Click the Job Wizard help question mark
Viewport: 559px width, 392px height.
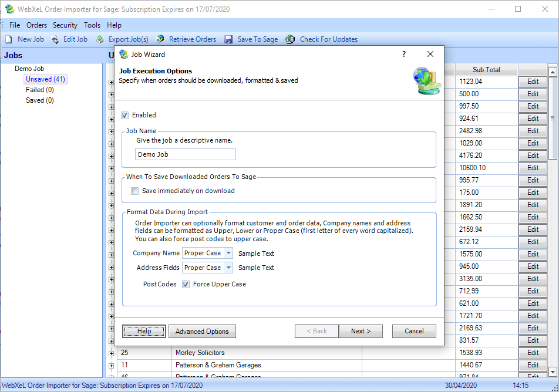tap(404, 54)
